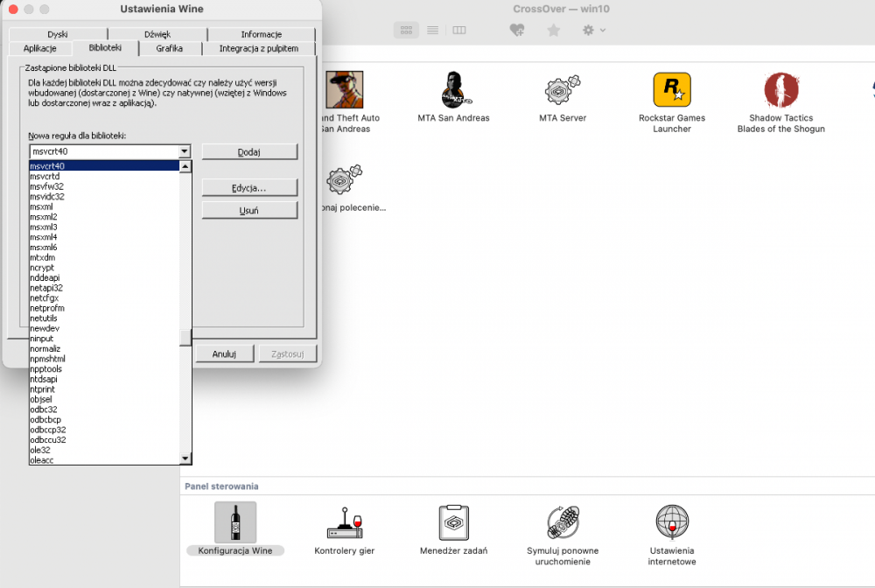Click the Dodaj button
The width and height of the screenshot is (875, 588).
click(x=249, y=151)
